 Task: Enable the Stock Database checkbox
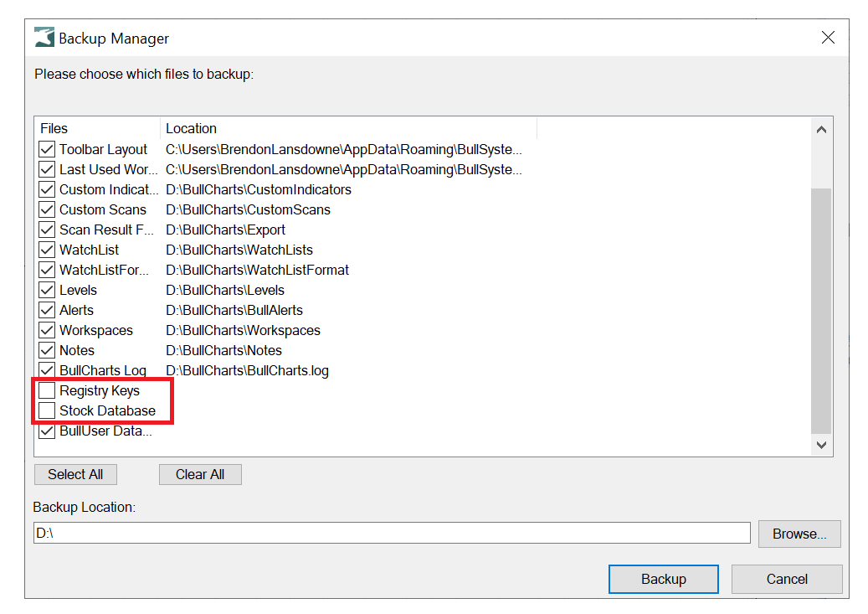[x=47, y=410]
